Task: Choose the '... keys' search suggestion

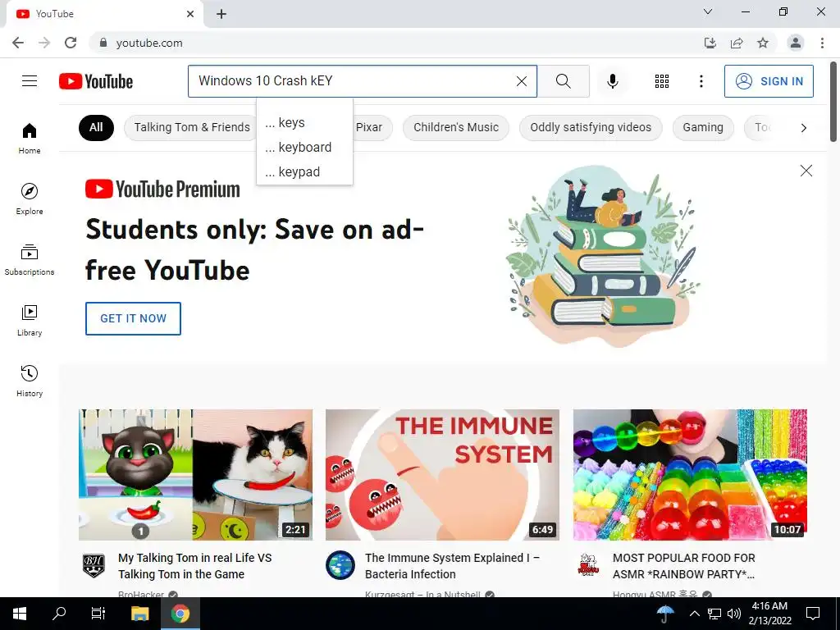Action: tap(304, 123)
